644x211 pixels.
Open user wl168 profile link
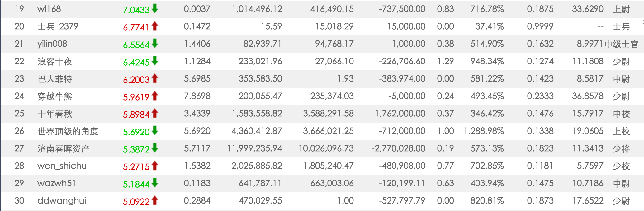pos(49,9)
